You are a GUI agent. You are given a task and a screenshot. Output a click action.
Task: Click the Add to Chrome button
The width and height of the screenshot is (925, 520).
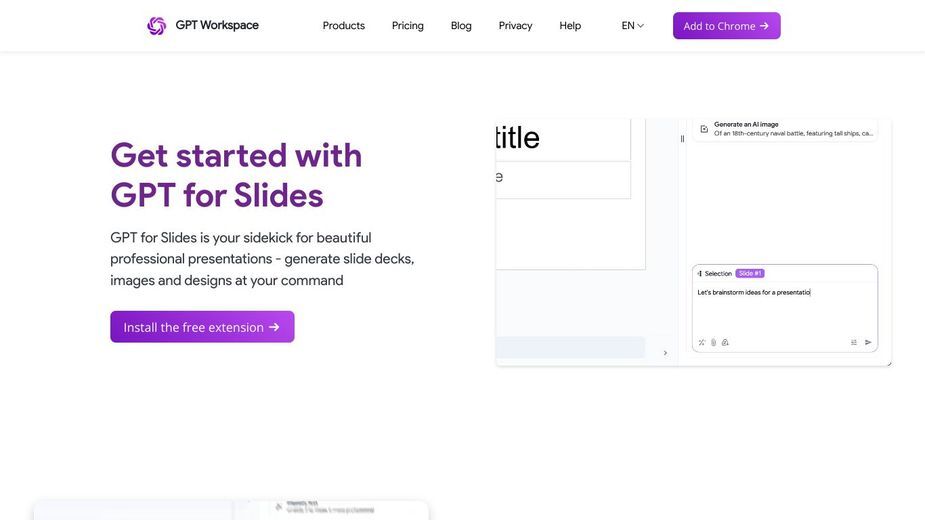(x=726, y=25)
